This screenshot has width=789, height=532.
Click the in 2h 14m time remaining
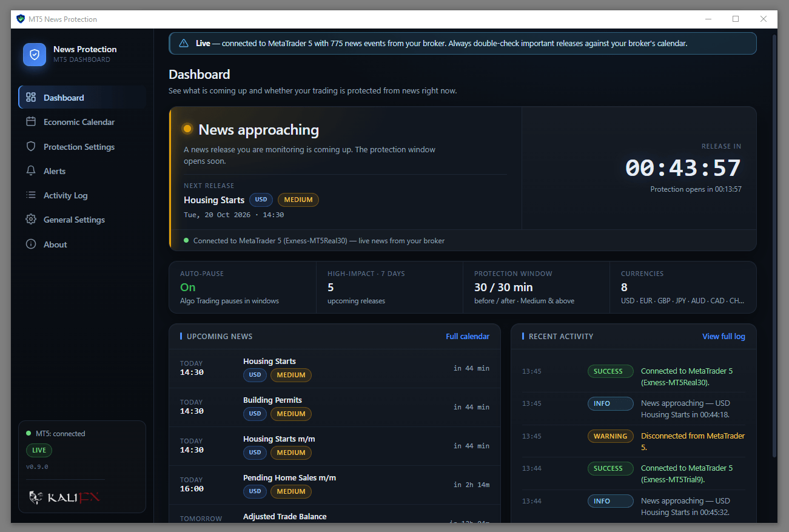coord(471,485)
